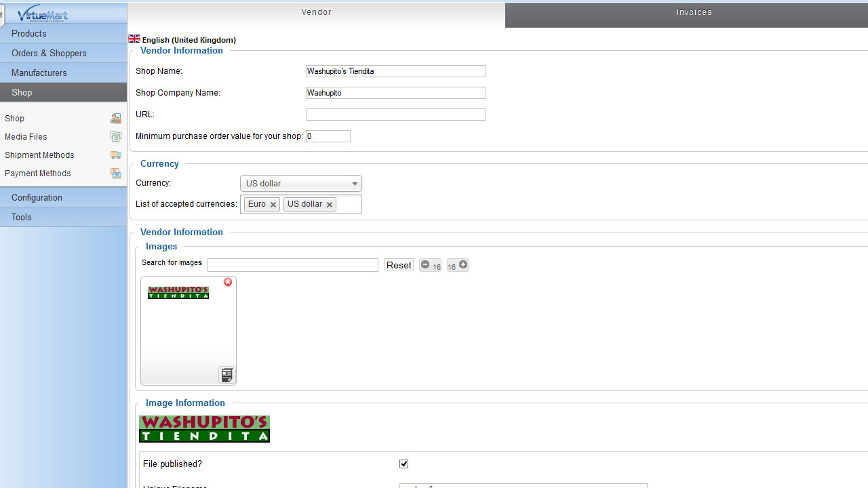Select the Shop menu section header
The width and height of the screenshot is (868, 488).
coord(64,92)
